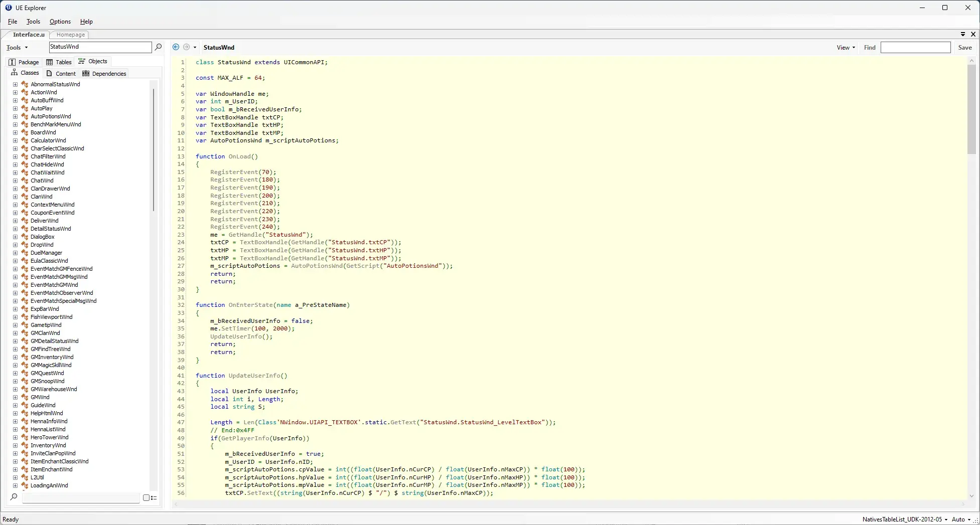Screen dimensions: 980x525
Task: Click the class icon beside DialogBox
Action: pos(25,237)
